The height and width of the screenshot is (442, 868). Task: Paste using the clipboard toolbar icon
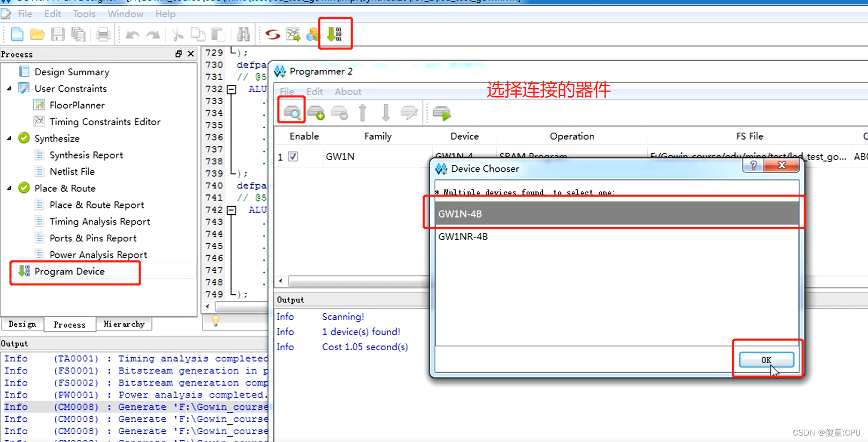pos(218,34)
